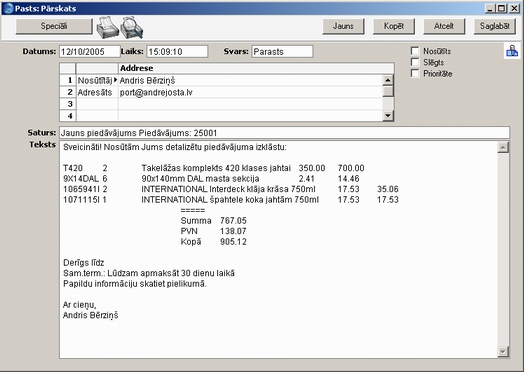Click the Interdeck klāja krāsa 750ml line
Image resolution: width=524 pixels, height=372 pixels.
(228, 189)
